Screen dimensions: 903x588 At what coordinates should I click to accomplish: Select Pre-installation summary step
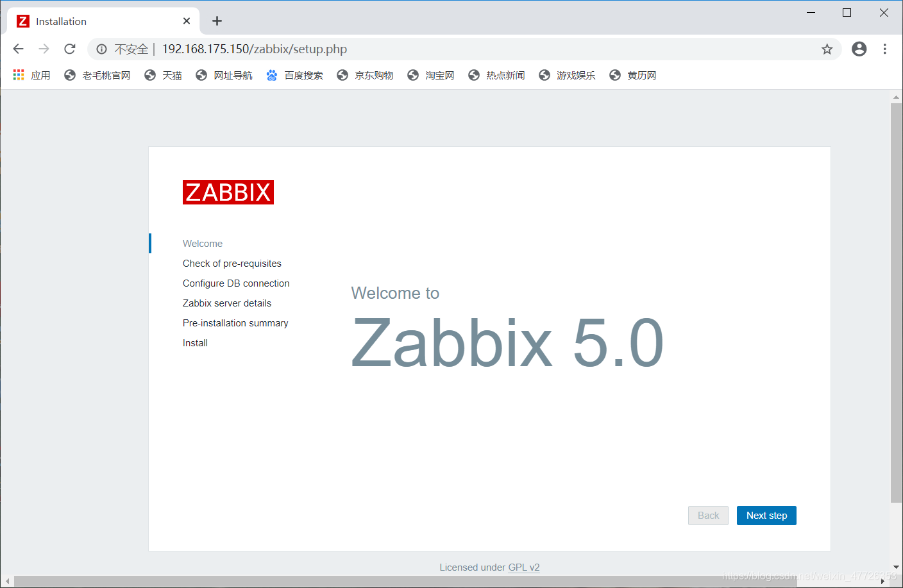(235, 323)
